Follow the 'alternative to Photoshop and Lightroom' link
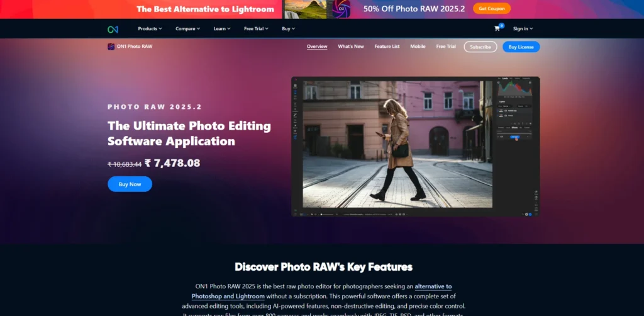 click(x=321, y=291)
